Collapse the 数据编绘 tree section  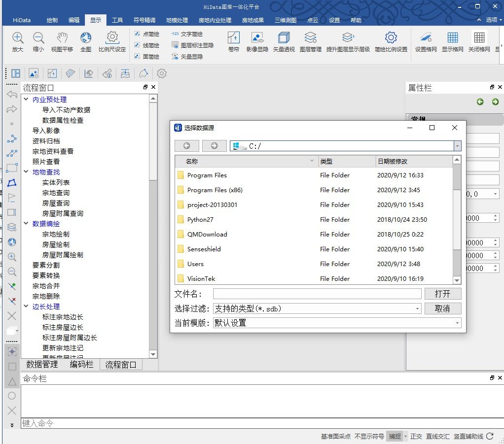[x=26, y=223]
